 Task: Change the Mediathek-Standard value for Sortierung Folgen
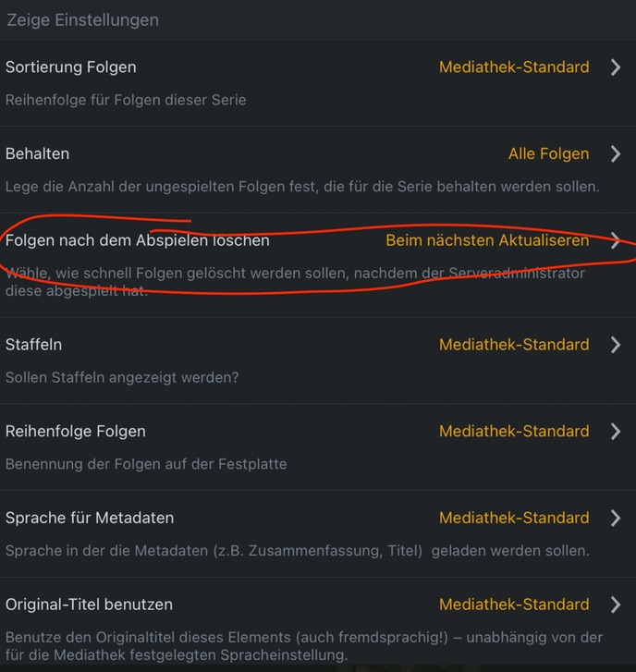tap(514, 67)
